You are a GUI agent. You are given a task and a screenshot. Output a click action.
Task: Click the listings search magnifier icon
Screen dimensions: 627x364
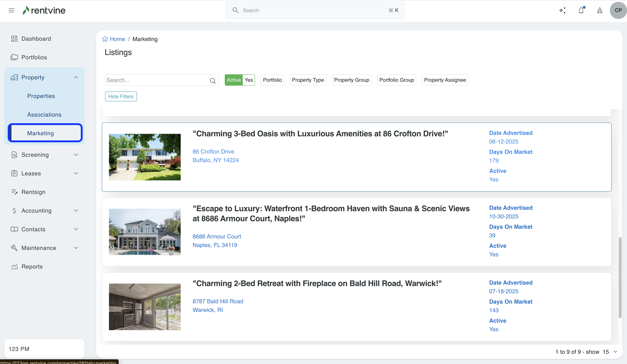coord(213,81)
